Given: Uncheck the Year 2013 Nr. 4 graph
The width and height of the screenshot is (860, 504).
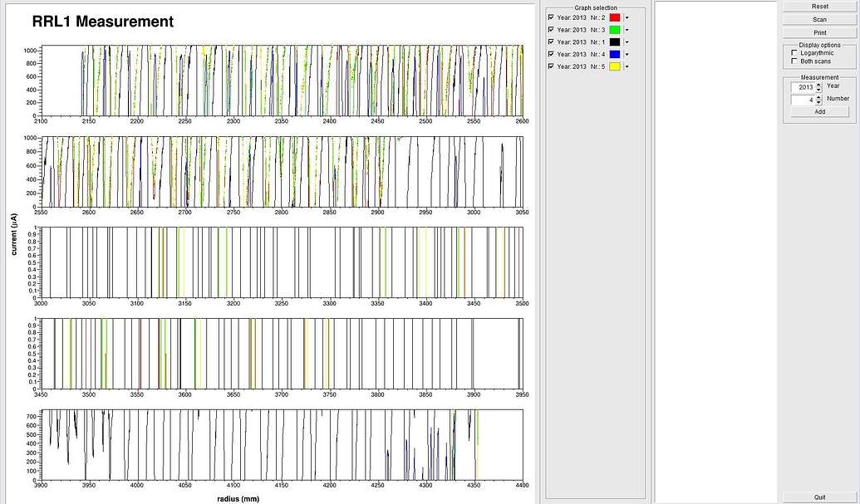Looking at the screenshot, I should 551,54.
